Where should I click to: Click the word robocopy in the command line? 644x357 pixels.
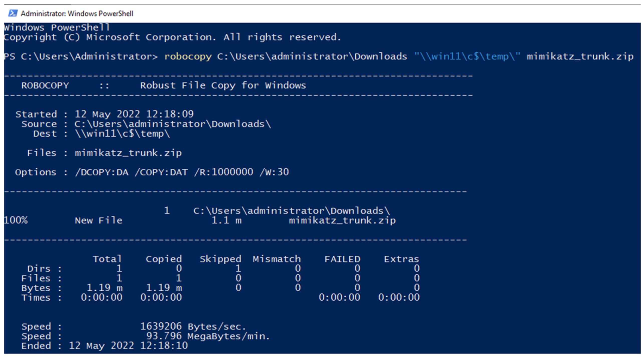coord(188,56)
